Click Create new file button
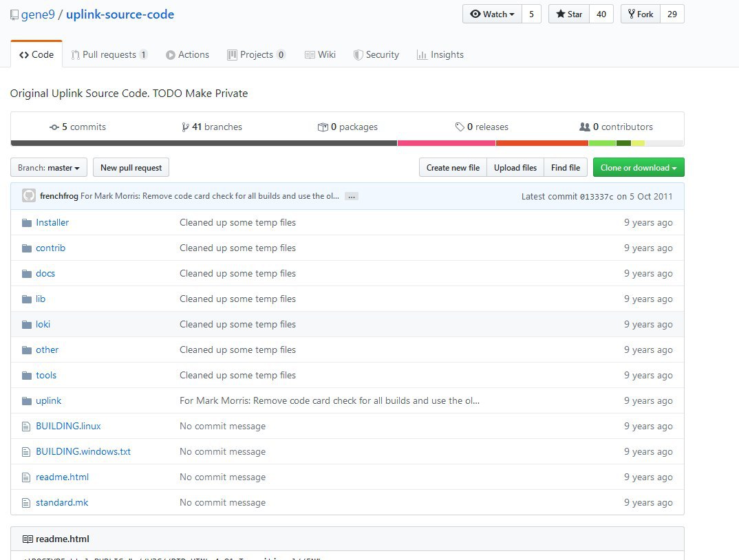 coord(453,167)
